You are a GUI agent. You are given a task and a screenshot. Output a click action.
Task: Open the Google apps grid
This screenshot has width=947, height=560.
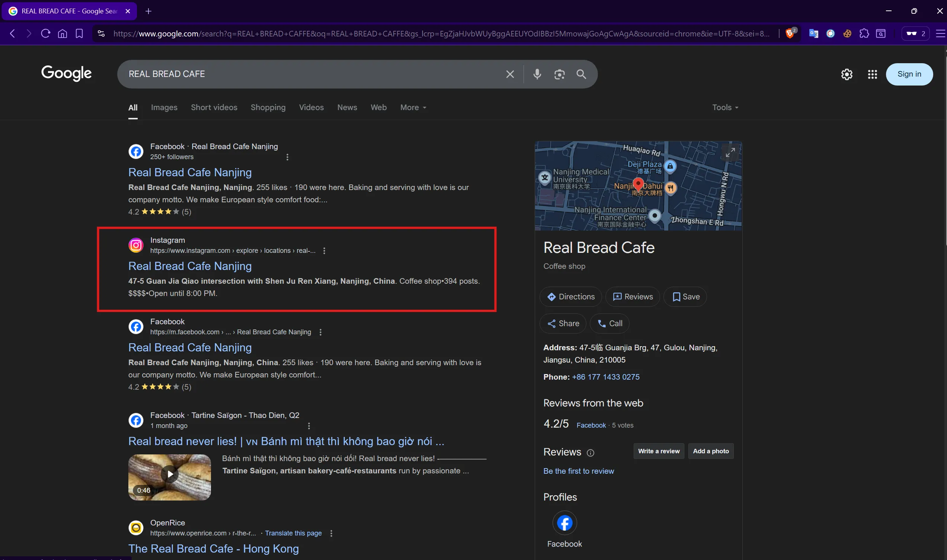pyautogui.click(x=872, y=74)
